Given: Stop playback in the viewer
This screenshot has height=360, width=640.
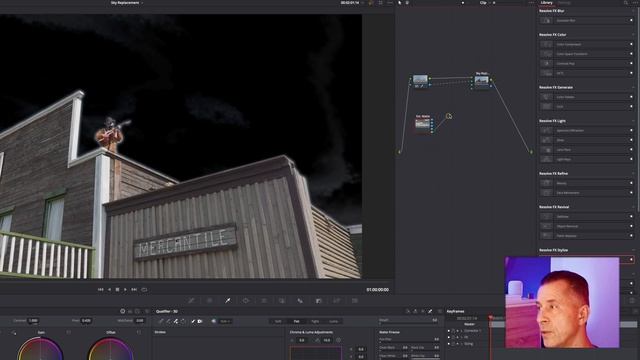Looking at the screenshot, I should 117,289.
